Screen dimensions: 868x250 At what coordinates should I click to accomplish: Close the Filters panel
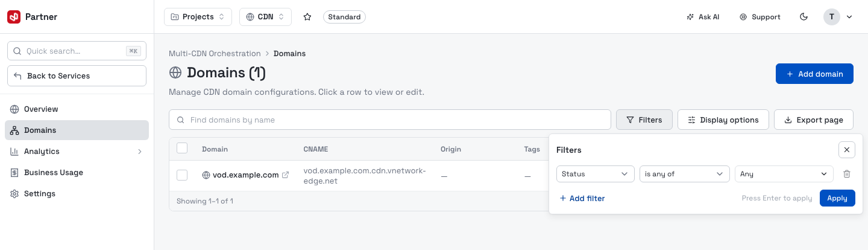tap(847, 150)
